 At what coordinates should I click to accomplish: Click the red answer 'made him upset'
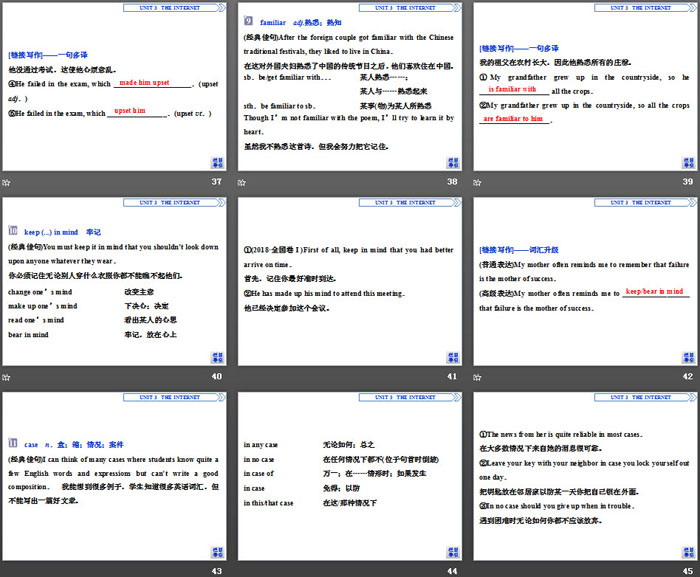(x=145, y=83)
